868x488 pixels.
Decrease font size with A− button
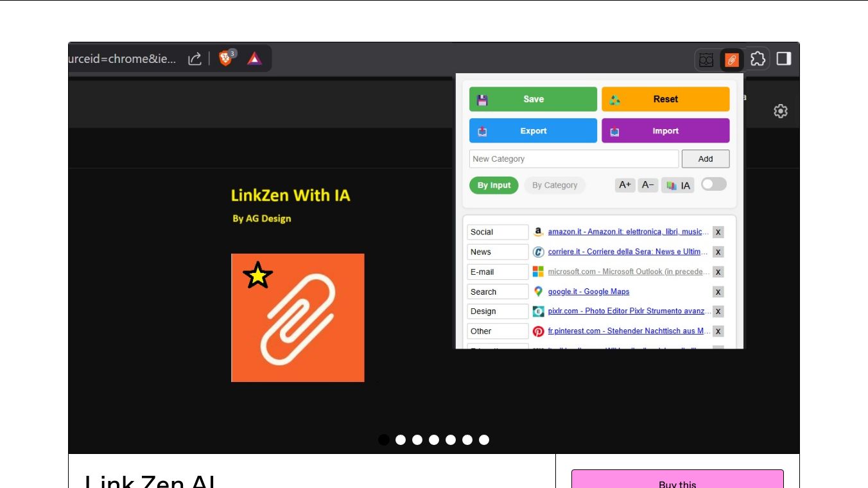pos(648,185)
